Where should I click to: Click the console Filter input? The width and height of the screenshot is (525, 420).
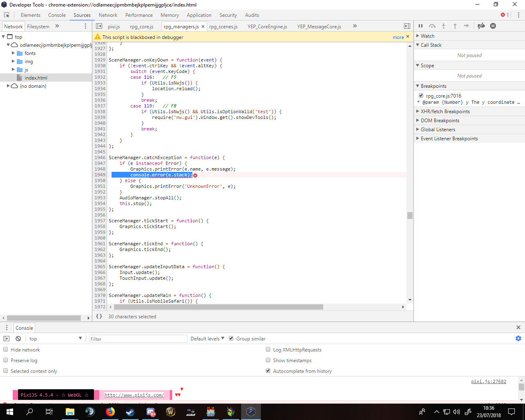(x=138, y=339)
